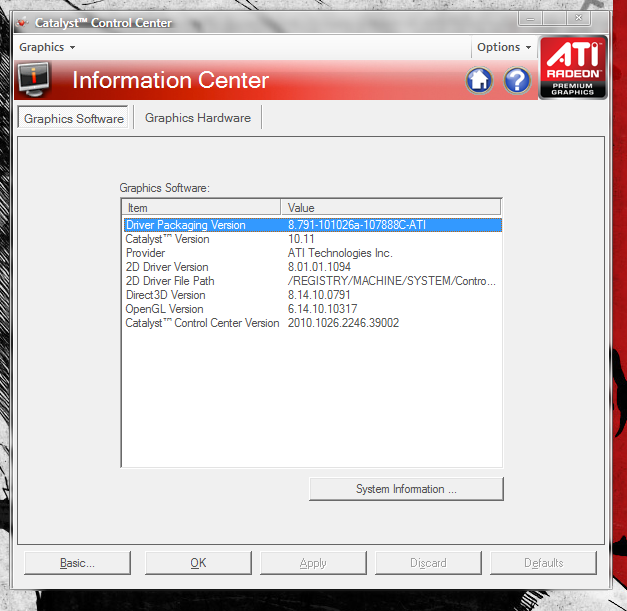Open Help via the question mark icon
Screen dimensions: 627x611
pyautogui.click(x=517, y=80)
